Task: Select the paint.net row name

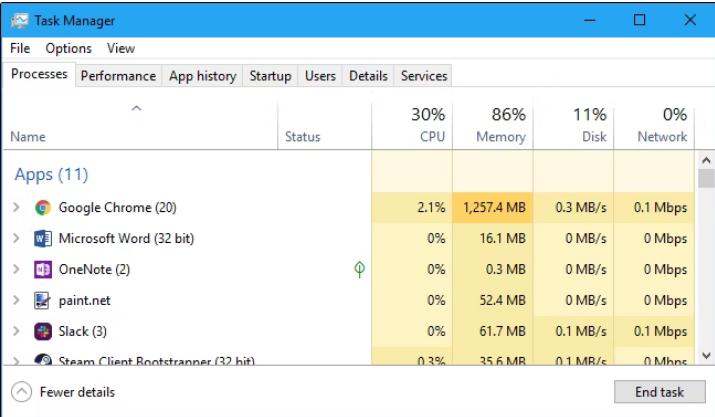Action: pyautogui.click(x=84, y=301)
